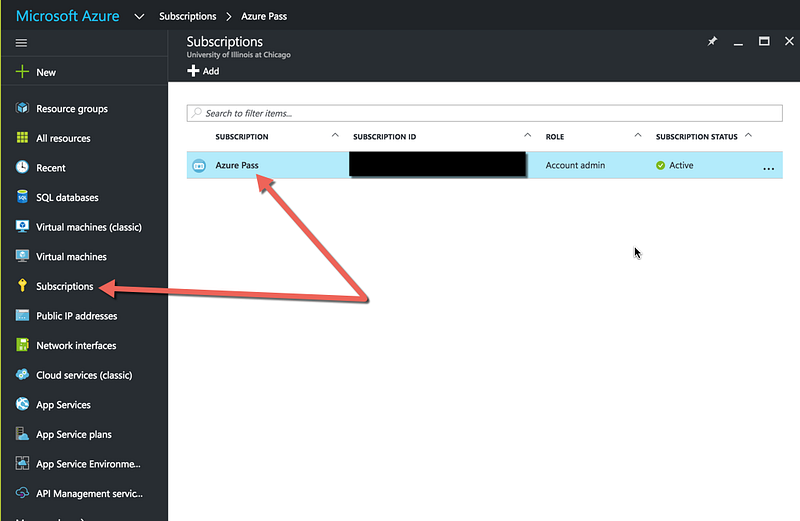
Task: Click the ROLE column header text
Action: tap(555, 137)
